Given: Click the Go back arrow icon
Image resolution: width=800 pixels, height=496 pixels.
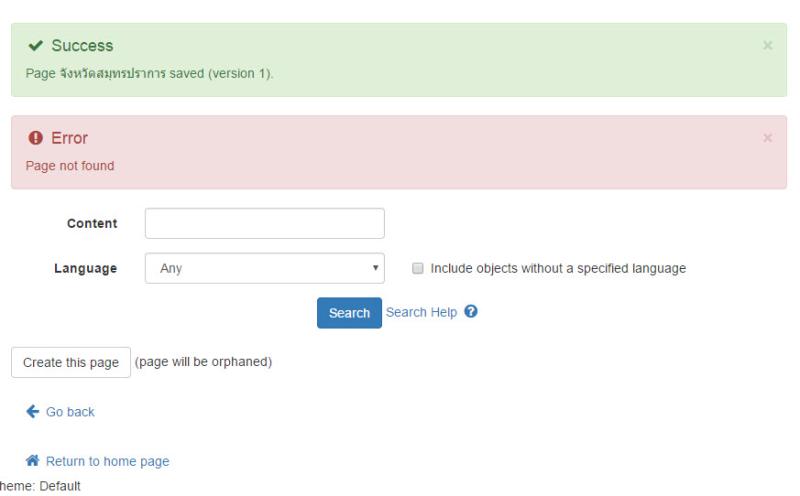Looking at the screenshot, I should [x=33, y=411].
